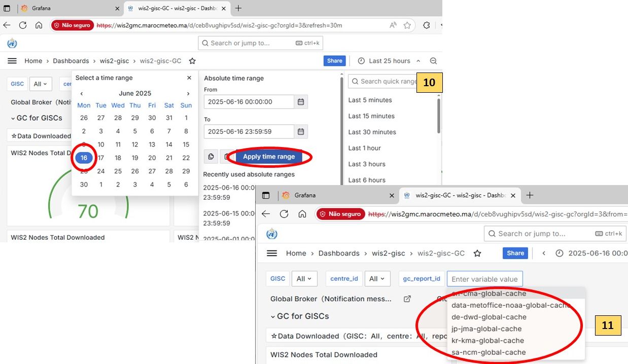Image resolution: width=628 pixels, height=364 pixels.
Task: Open calendar picker for To field
Action: pyautogui.click(x=301, y=132)
